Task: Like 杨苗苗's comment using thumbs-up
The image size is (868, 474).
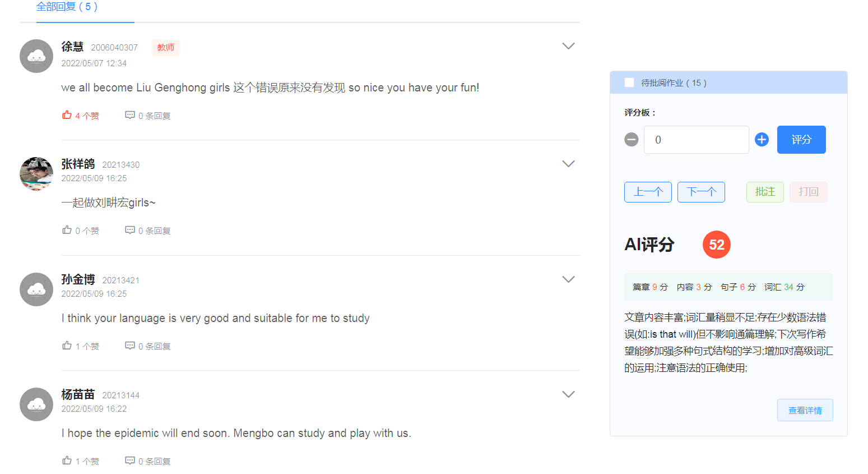Action: [67, 461]
